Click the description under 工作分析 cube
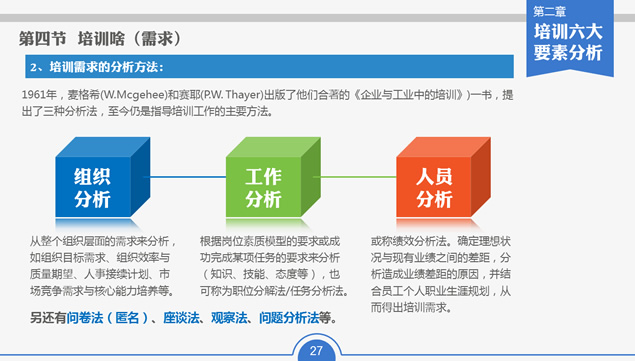Viewport: 635px width, 361px height. click(274, 266)
